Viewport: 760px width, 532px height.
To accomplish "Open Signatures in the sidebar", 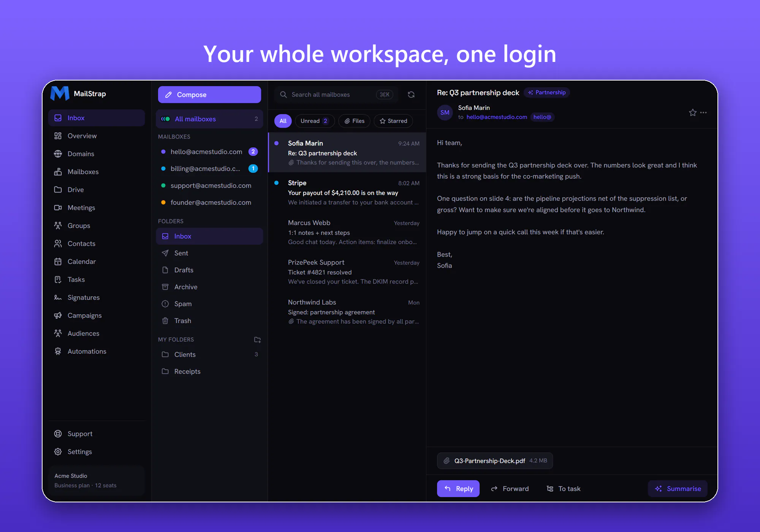I will tap(97, 298).
